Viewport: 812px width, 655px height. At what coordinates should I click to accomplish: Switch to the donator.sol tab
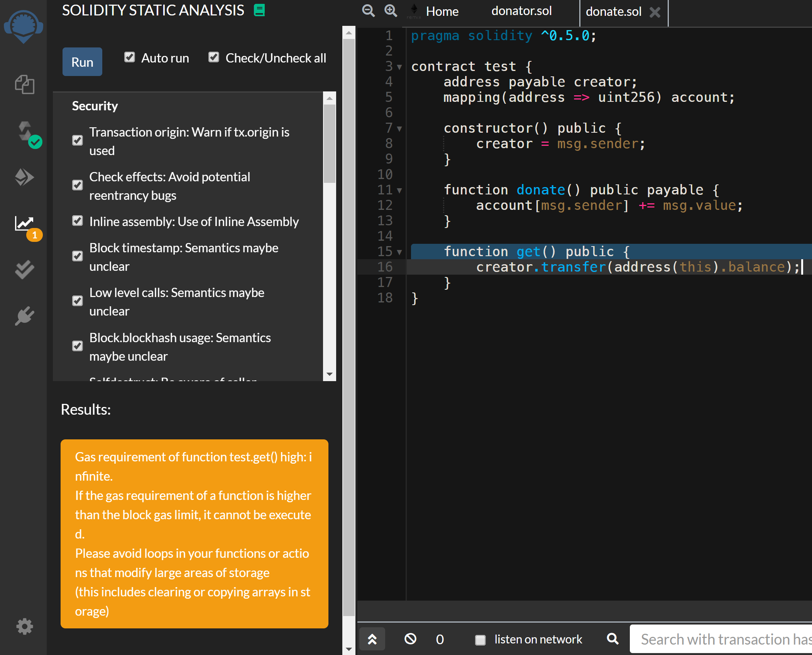coord(521,11)
